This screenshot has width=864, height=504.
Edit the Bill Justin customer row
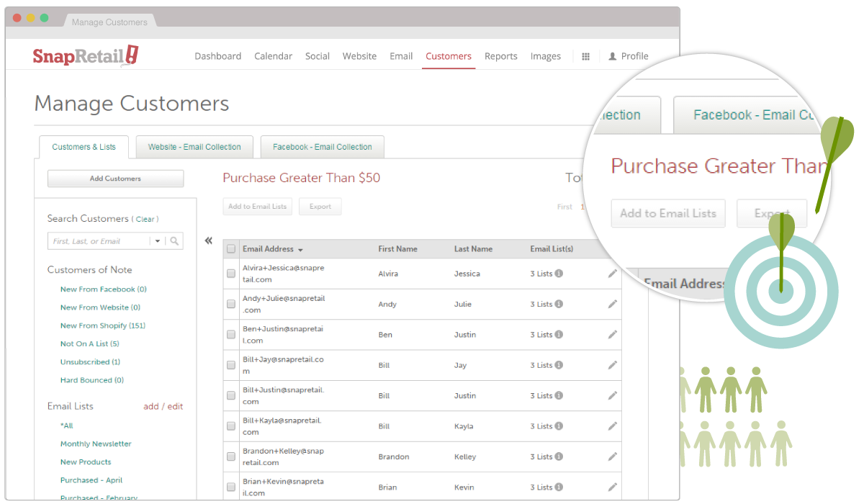[x=613, y=395]
